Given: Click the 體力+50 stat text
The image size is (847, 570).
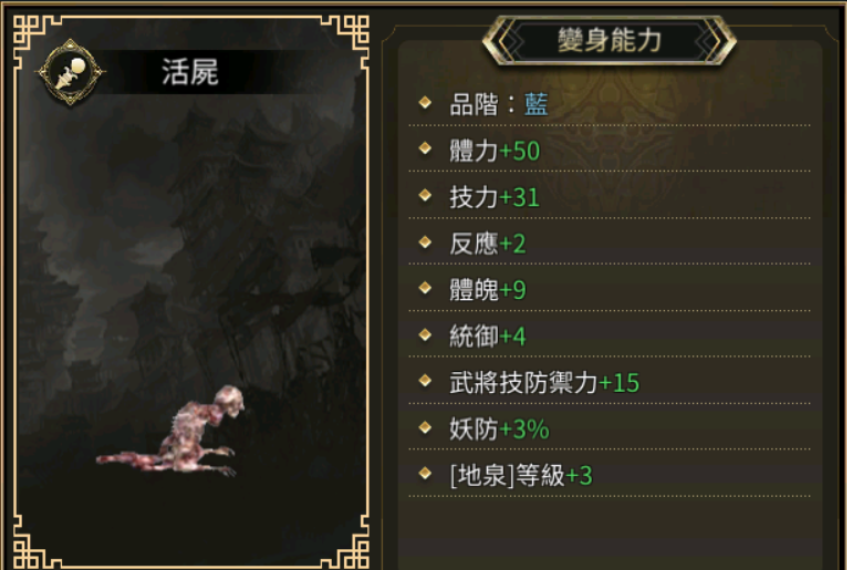Looking at the screenshot, I should tap(495, 151).
